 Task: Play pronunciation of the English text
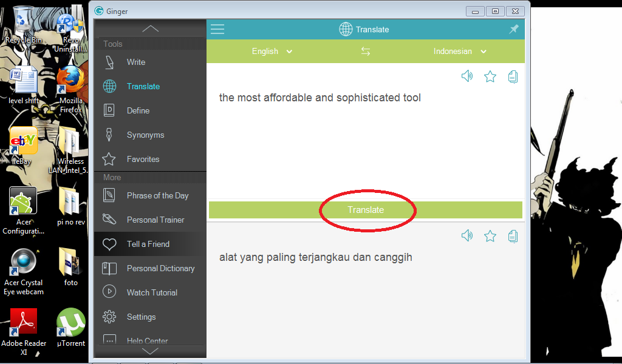pos(467,76)
